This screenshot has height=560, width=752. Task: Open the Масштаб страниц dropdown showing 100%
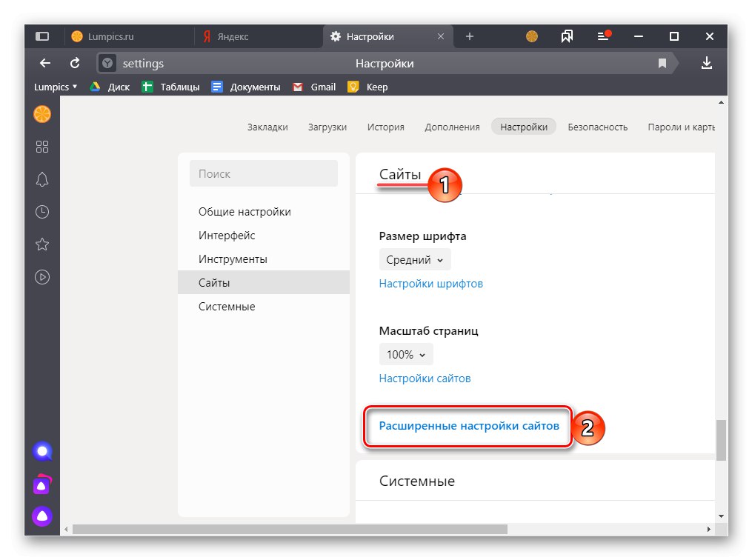405,354
